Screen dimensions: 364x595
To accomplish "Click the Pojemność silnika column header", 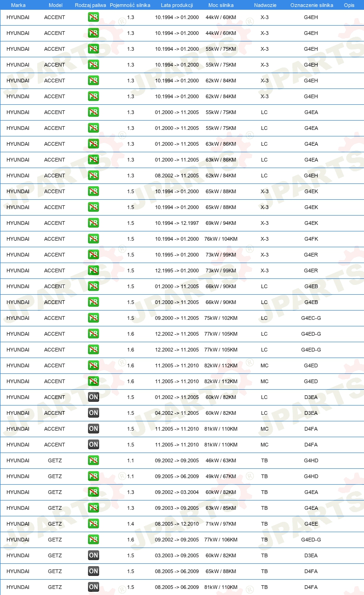I will coord(130,5).
